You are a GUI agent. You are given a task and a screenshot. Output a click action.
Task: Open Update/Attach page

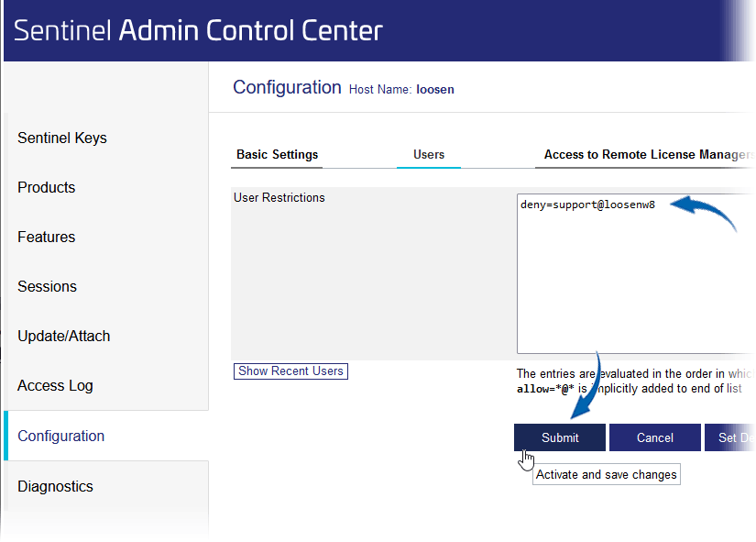pyautogui.click(x=63, y=336)
